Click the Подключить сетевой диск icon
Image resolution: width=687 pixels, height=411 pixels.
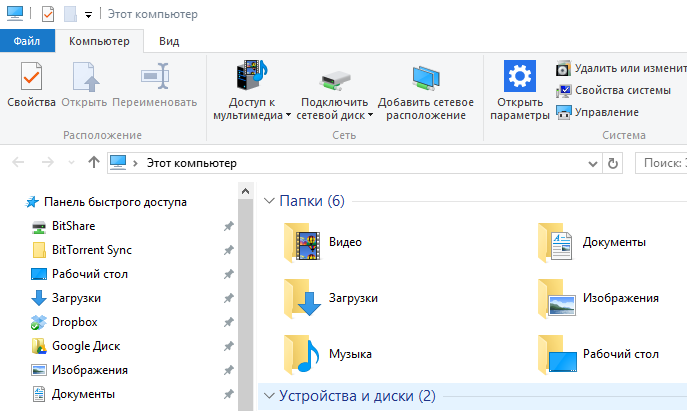(335, 79)
